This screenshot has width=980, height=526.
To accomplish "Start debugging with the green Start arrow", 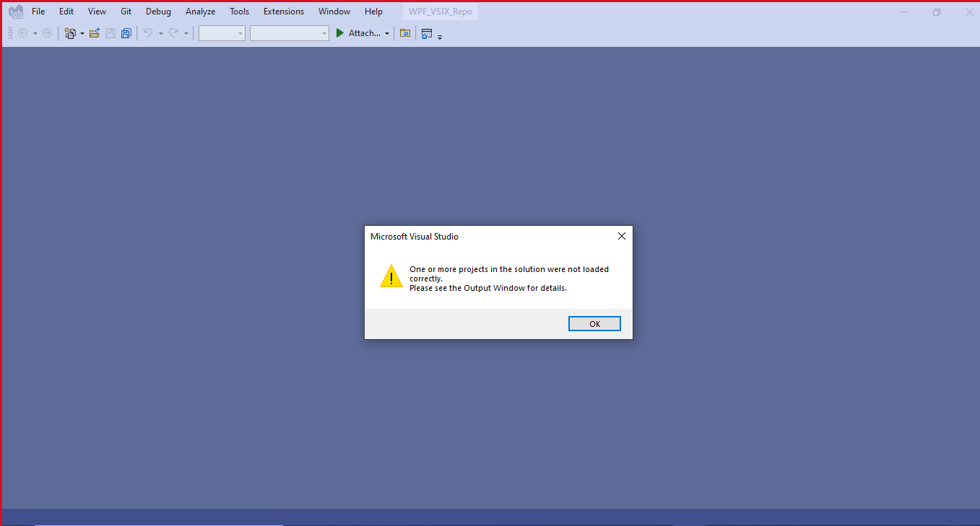I will click(x=339, y=32).
